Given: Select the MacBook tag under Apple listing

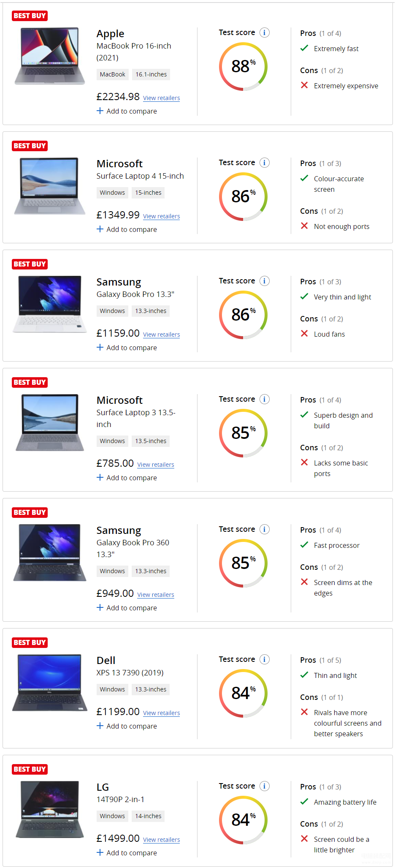Looking at the screenshot, I should pyautogui.click(x=113, y=74).
